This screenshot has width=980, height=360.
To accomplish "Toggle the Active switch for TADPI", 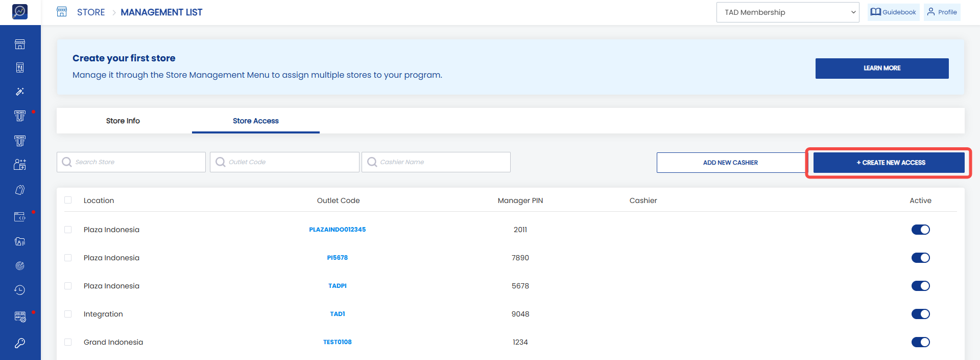I will point(920,286).
